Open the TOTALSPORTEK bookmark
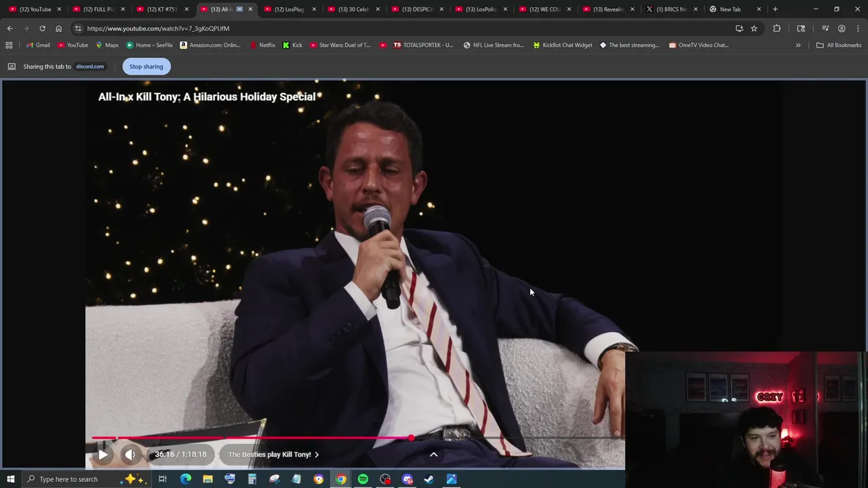This screenshot has height=488, width=868. 422,45
